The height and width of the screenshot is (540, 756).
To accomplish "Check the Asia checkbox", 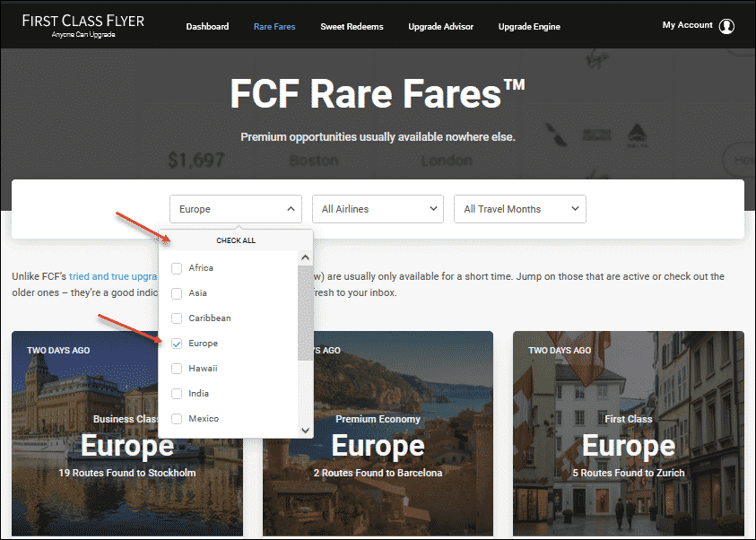I will 177,293.
